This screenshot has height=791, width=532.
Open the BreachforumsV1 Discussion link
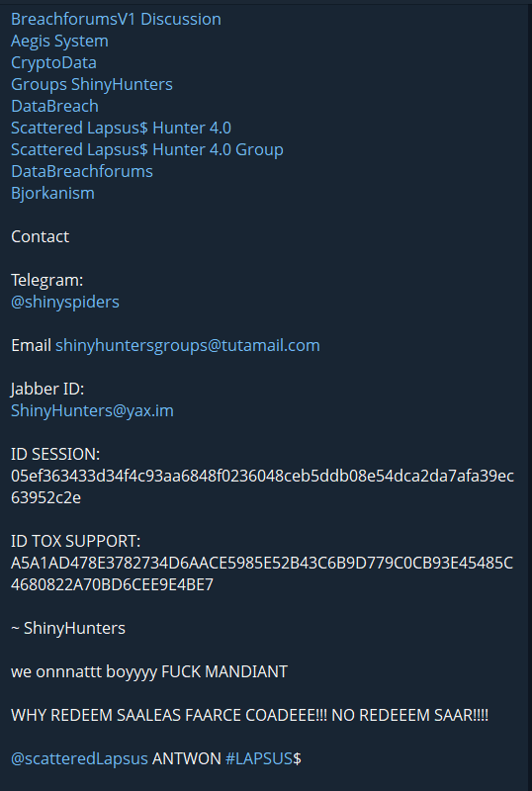[x=116, y=19]
